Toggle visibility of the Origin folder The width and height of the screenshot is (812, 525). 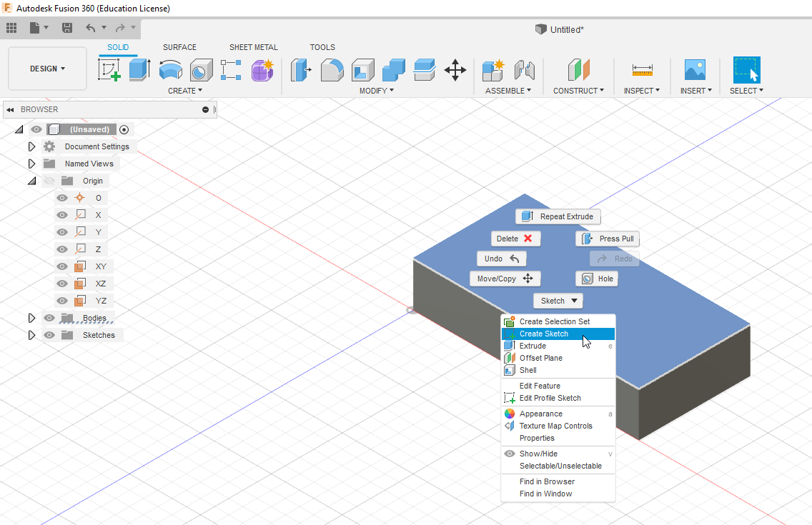point(49,181)
